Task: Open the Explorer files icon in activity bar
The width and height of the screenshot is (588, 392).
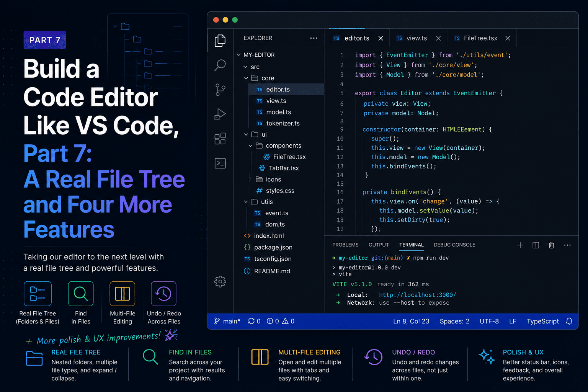Action: [220, 41]
